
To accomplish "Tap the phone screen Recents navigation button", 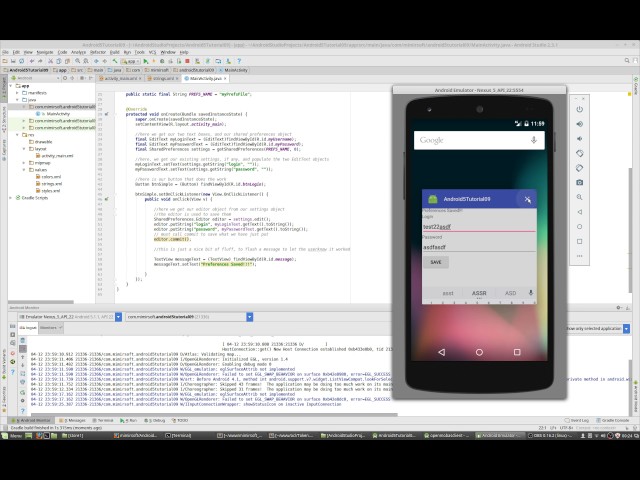I will [x=517, y=352].
